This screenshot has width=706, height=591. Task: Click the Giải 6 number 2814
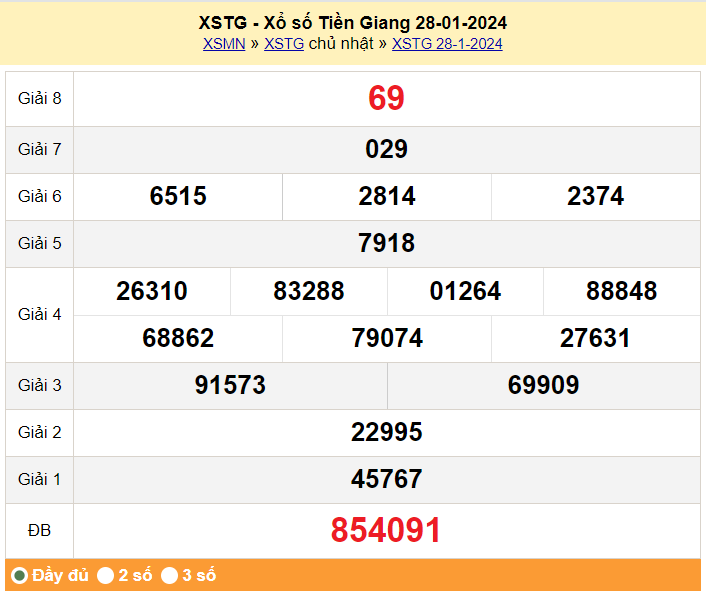387,196
